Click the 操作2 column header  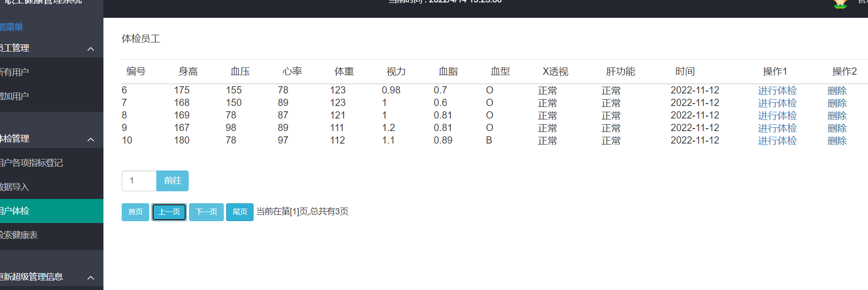tap(844, 71)
